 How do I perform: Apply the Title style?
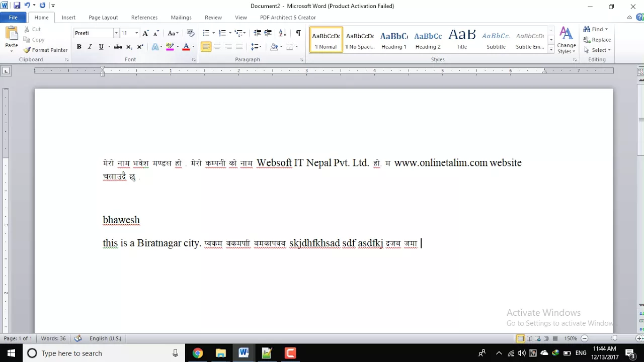click(462, 40)
